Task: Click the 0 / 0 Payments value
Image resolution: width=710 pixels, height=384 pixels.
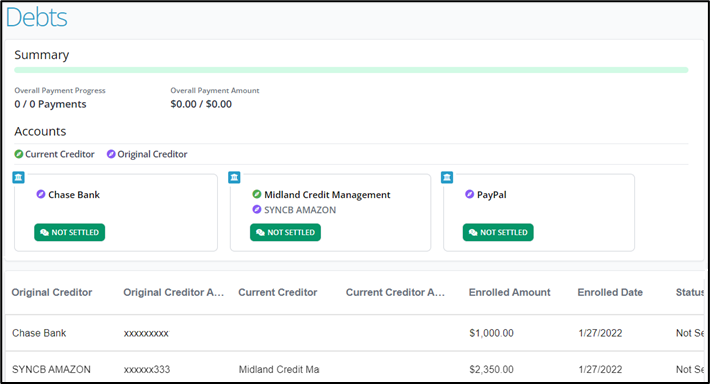Action: pos(50,104)
